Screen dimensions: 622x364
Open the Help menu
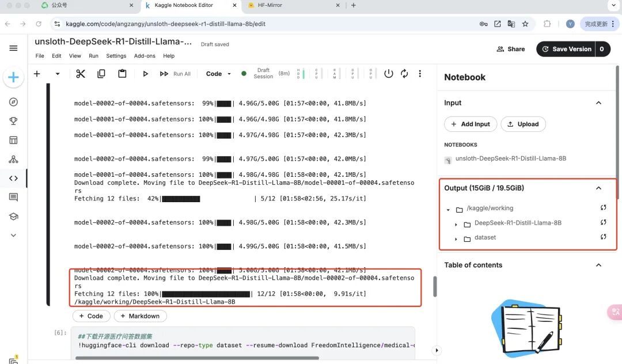point(169,56)
